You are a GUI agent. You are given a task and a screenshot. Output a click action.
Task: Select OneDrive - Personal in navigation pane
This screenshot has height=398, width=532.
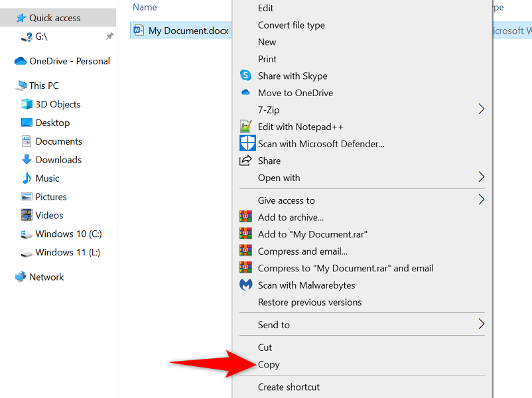click(x=69, y=61)
